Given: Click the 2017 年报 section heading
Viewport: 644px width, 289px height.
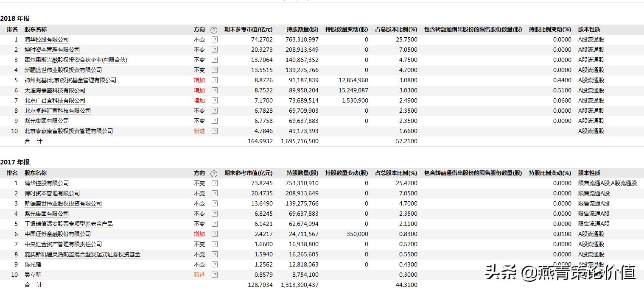Looking at the screenshot, I should 15,162.
